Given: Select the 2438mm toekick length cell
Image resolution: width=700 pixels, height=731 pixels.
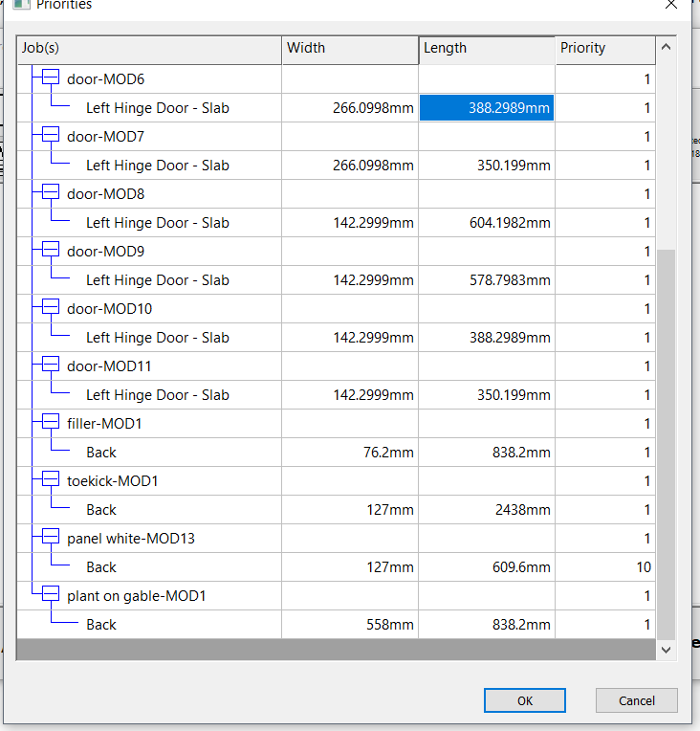Looking at the screenshot, I should click(x=487, y=510).
